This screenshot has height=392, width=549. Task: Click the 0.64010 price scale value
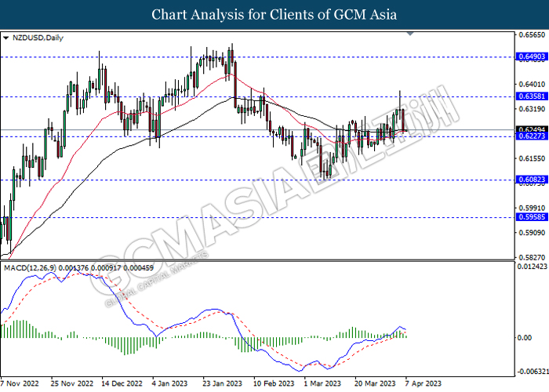point(532,84)
